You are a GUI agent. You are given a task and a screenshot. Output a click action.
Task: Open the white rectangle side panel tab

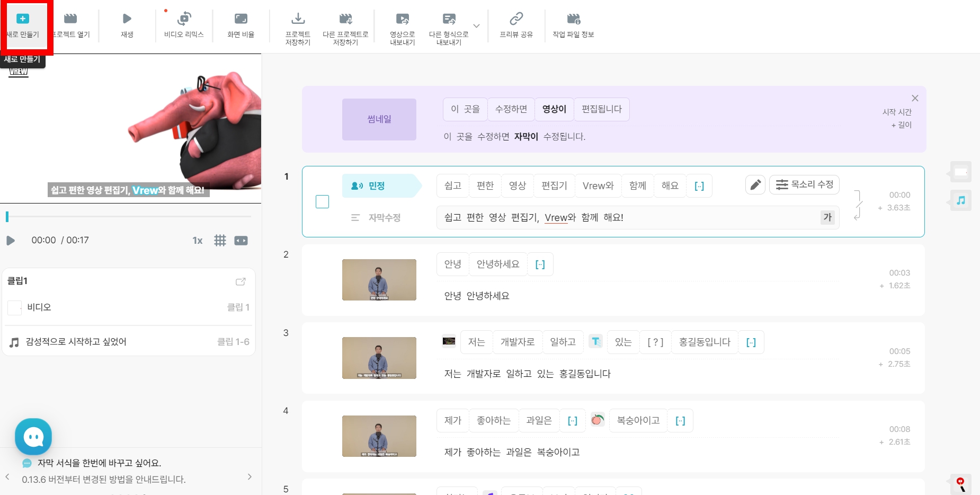click(x=960, y=172)
